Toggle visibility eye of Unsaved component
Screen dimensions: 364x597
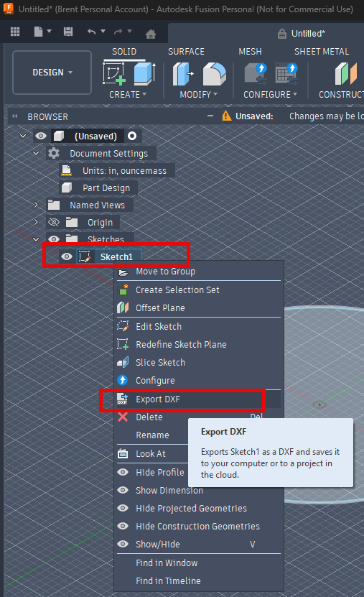point(41,136)
